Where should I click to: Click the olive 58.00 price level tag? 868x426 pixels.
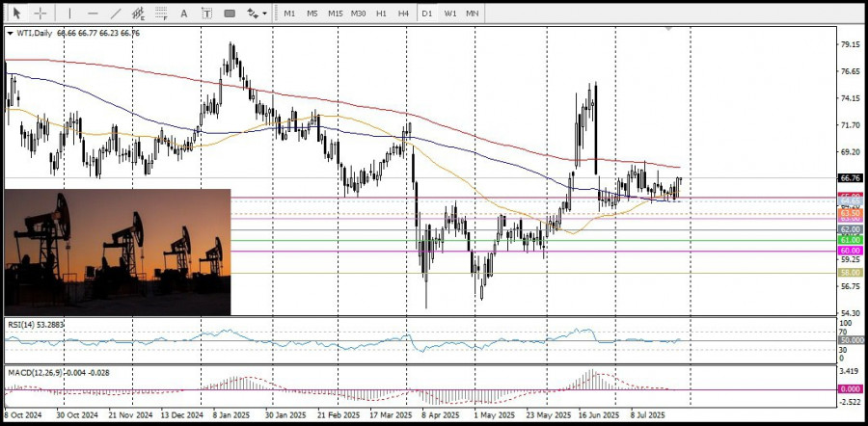coord(850,273)
